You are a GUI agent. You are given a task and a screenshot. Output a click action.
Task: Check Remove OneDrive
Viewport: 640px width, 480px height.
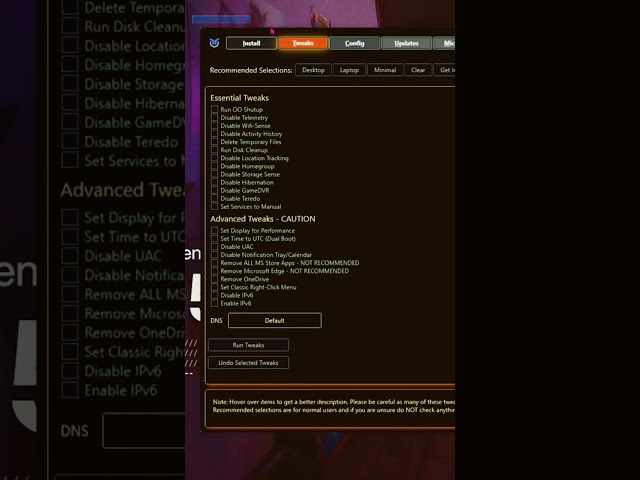pyautogui.click(x=214, y=279)
